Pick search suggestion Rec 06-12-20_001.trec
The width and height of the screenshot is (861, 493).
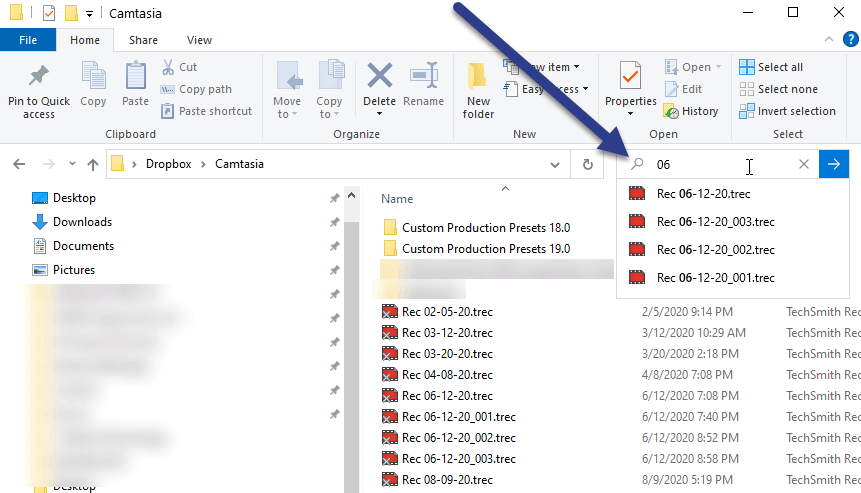click(733, 278)
